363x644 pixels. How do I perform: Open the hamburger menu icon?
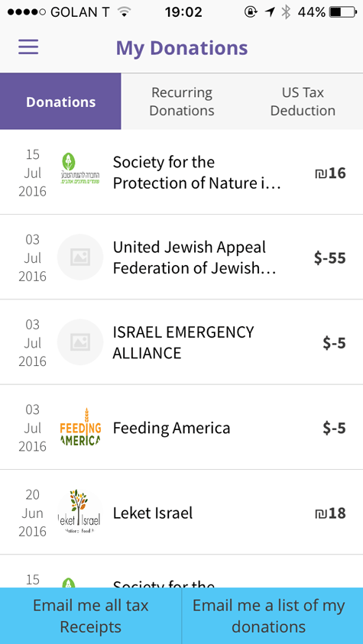click(x=28, y=47)
